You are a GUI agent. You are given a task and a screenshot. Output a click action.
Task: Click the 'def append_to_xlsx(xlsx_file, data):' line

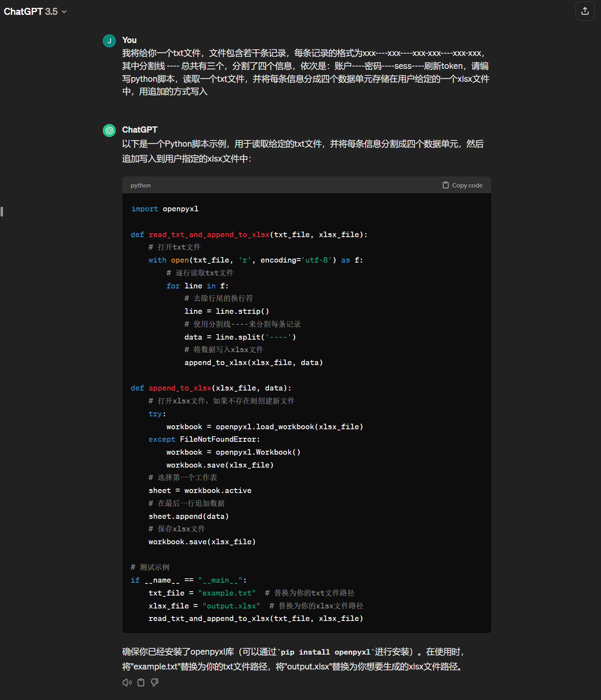(211, 388)
